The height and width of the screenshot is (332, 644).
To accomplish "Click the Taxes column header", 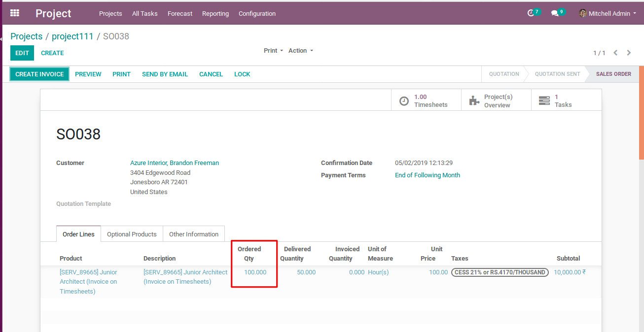I will (x=460, y=259).
